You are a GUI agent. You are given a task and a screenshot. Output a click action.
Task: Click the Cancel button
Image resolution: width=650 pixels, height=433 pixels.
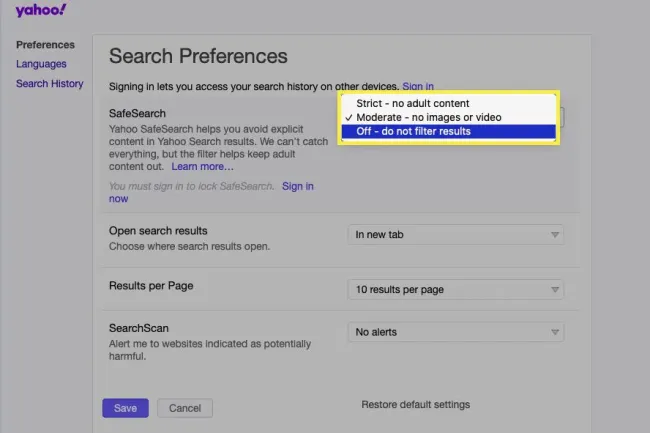tap(185, 408)
